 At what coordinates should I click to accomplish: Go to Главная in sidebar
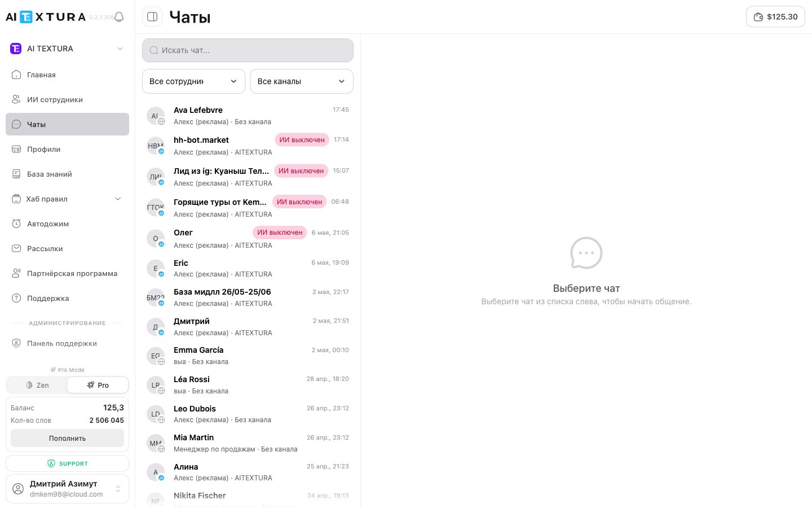(67, 75)
